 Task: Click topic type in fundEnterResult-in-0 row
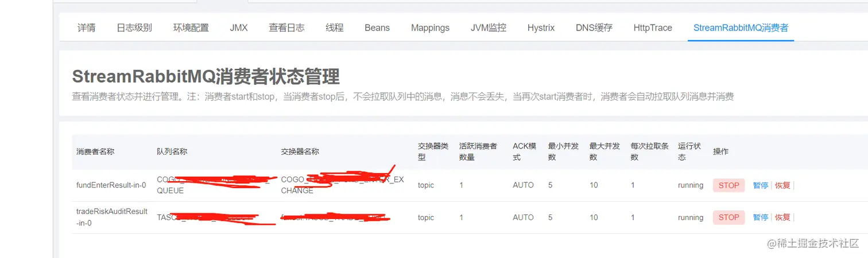pos(426,185)
